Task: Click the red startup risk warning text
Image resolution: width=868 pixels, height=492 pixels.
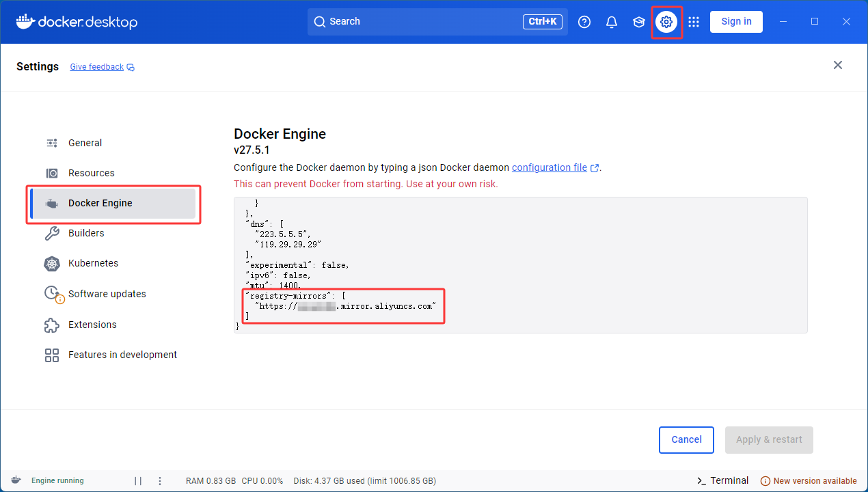Action: click(366, 184)
